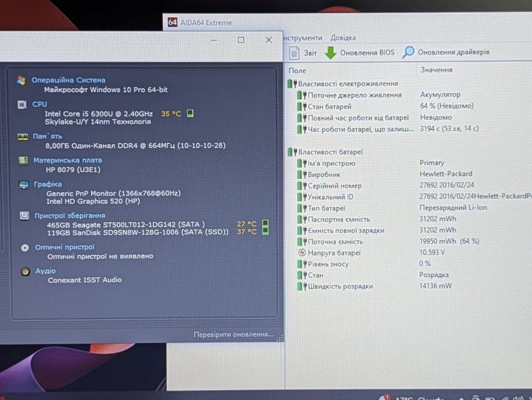Viewport: 532px width, 400px height.
Task: Click the Аудіо speaker icon
Action: point(25,271)
